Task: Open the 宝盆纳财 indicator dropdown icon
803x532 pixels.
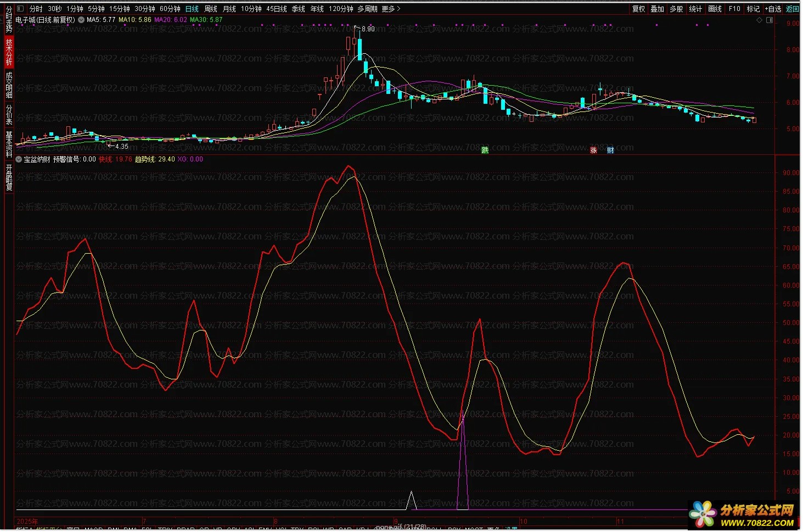Action: click(19, 159)
